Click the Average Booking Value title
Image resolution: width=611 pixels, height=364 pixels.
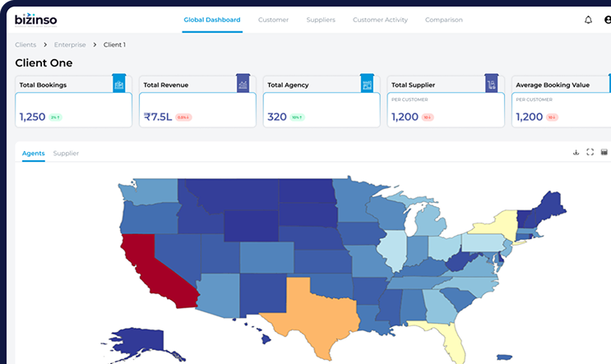click(x=553, y=85)
